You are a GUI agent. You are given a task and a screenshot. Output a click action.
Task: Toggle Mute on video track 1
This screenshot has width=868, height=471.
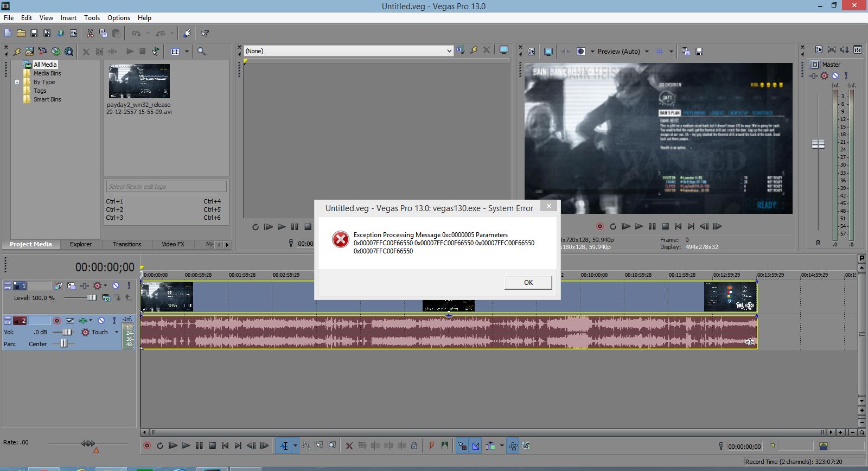(x=116, y=285)
